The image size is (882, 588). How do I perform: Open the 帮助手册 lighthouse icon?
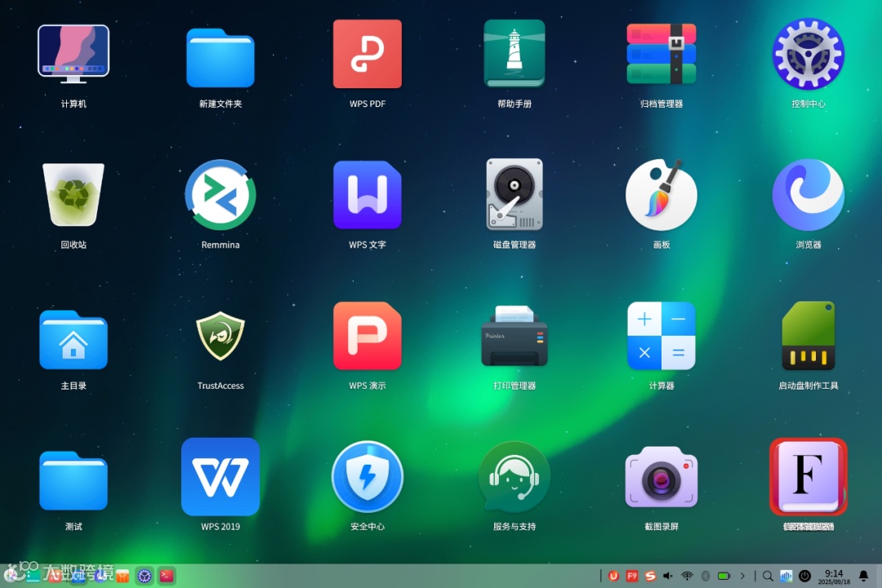(514, 54)
